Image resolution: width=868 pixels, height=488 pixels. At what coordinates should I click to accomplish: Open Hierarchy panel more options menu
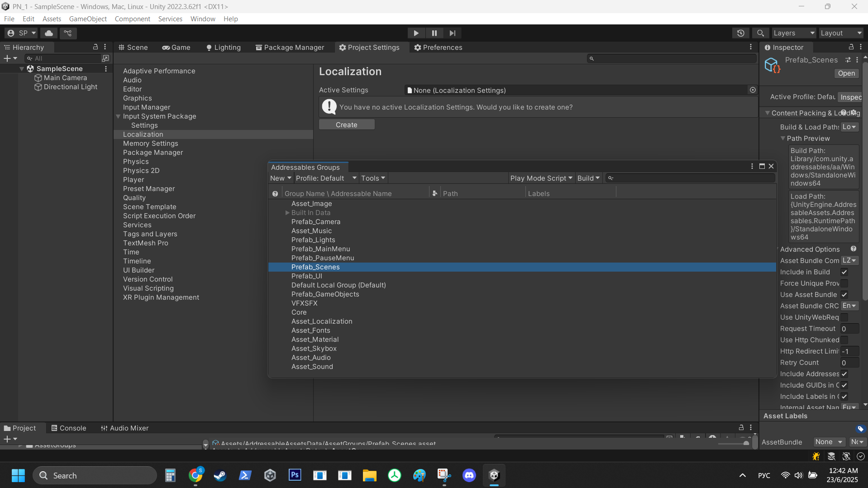point(105,47)
